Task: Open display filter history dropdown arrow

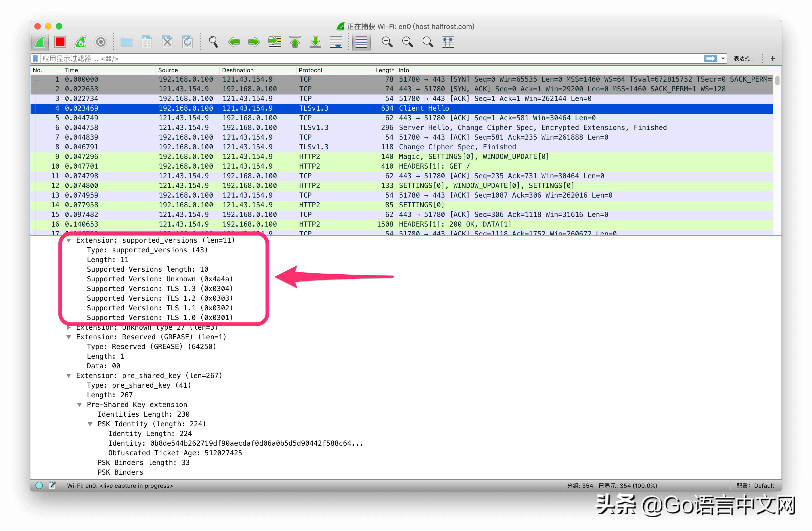Action: pos(723,59)
